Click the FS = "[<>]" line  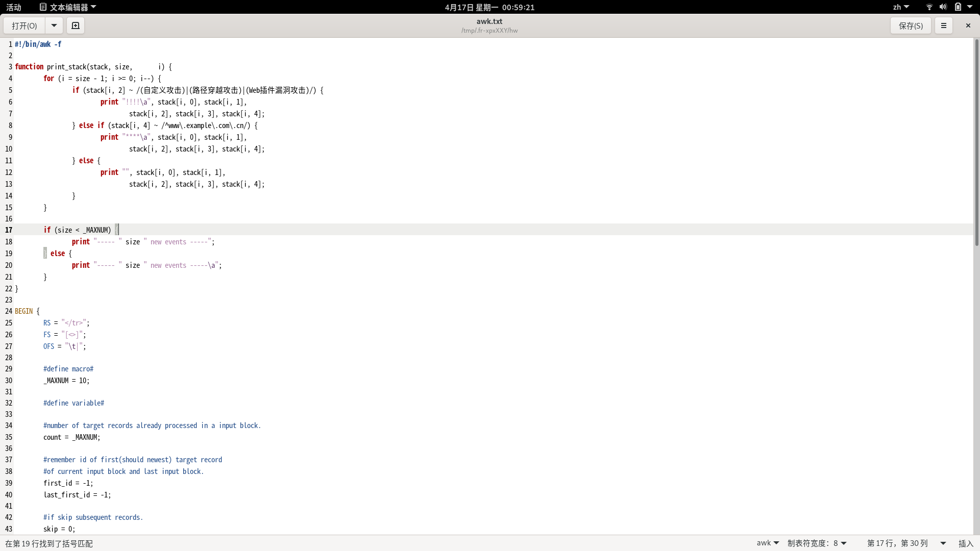(x=65, y=335)
